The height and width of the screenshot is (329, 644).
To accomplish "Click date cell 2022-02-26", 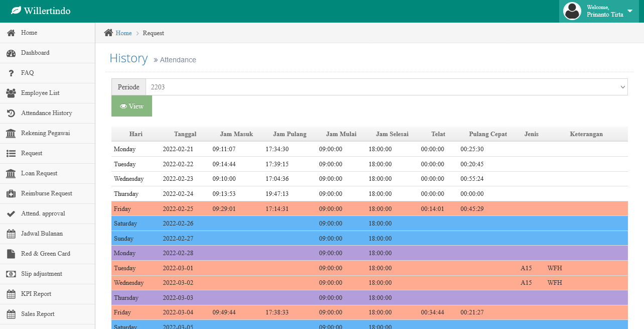I will point(178,224).
